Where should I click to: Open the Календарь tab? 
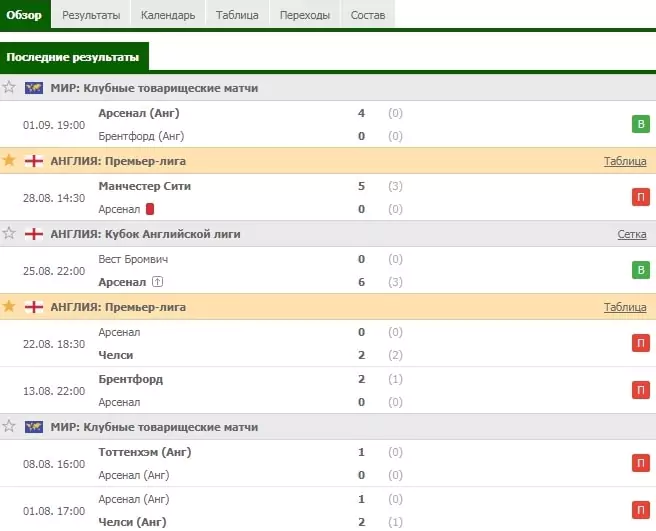tap(168, 15)
